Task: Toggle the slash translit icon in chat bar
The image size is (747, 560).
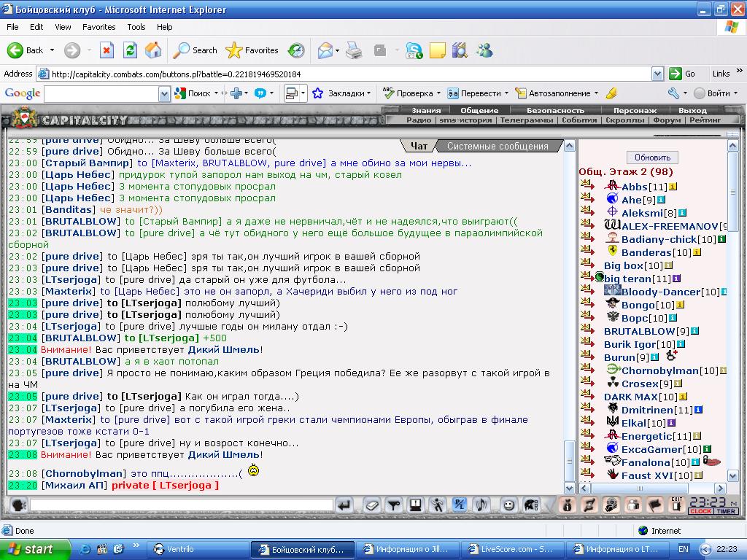Action: click(x=460, y=505)
